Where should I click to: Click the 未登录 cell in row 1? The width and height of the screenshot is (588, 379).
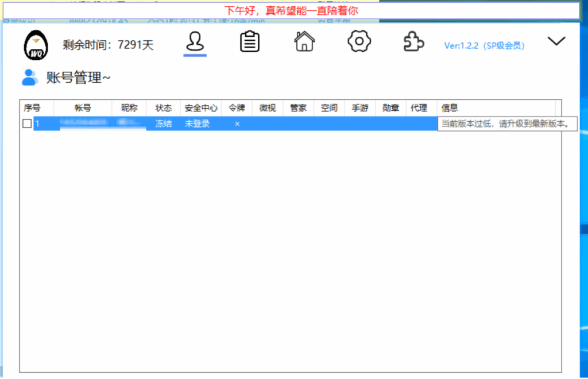coord(197,123)
